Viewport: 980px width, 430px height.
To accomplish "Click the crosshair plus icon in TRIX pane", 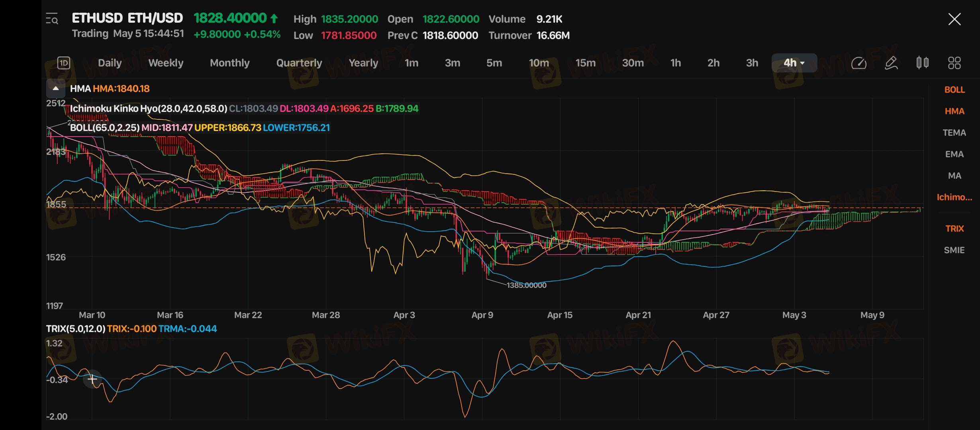I will point(92,379).
